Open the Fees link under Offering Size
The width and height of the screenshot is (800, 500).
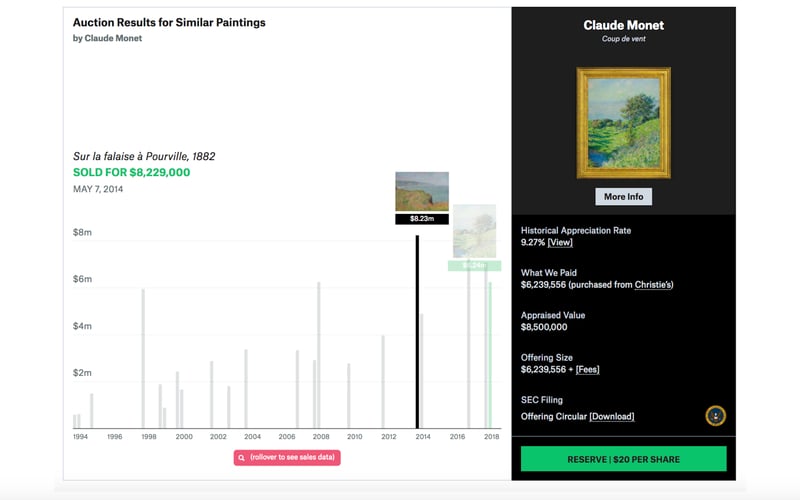click(x=587, y=369)
